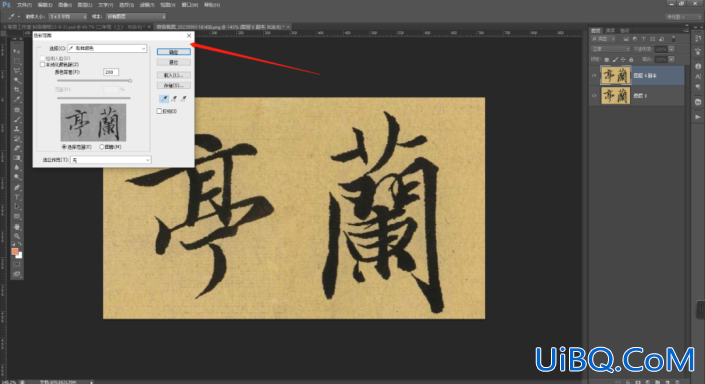
Task: Open the Layers panel flyout menu
Action: (x=686, y=30)
